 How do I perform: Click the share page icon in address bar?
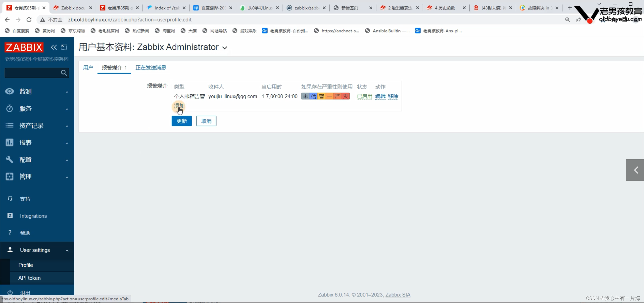tap(578, 20)
